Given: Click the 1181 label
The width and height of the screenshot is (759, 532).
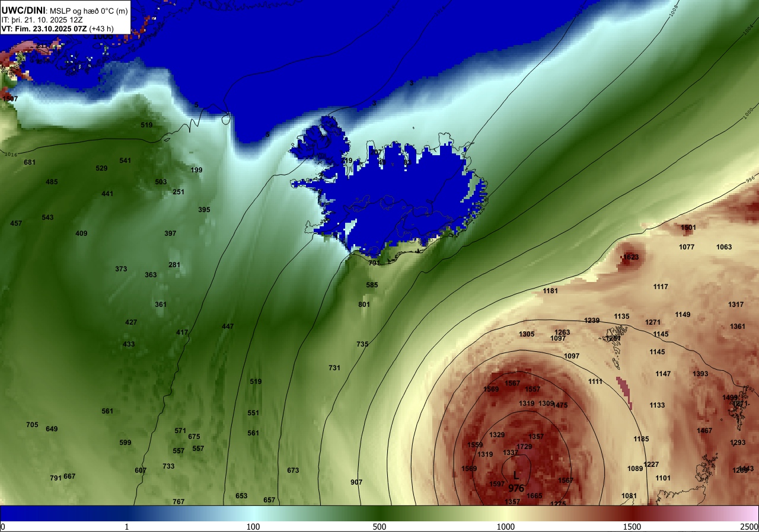Looking at the screenshot, I should point(550,291).
